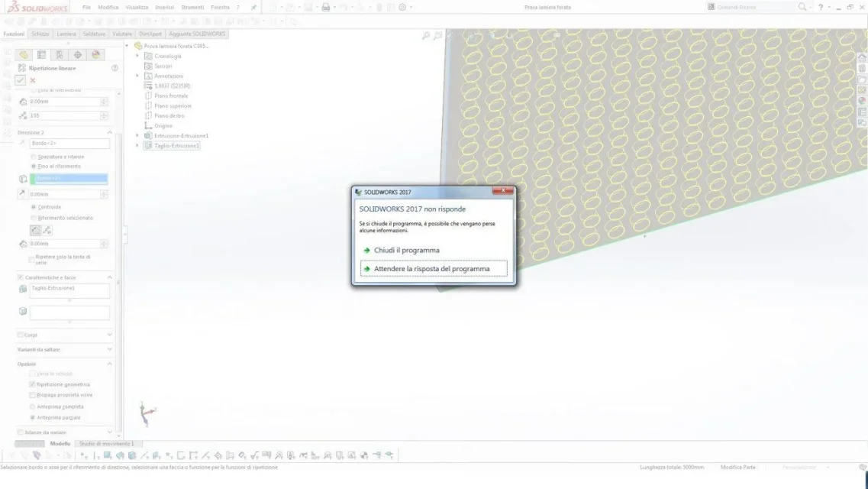
Task: Select Anteprima parziale radio button
Action: (x=32, y=418)
